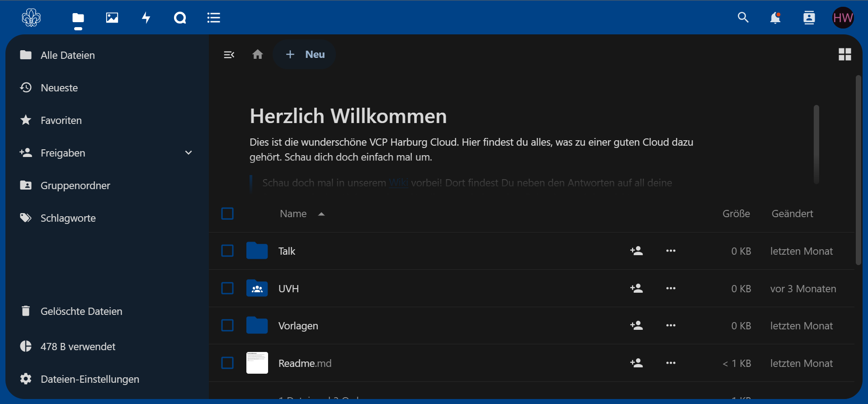Select the Vorlagen folder checkbox

click(227, 325)
